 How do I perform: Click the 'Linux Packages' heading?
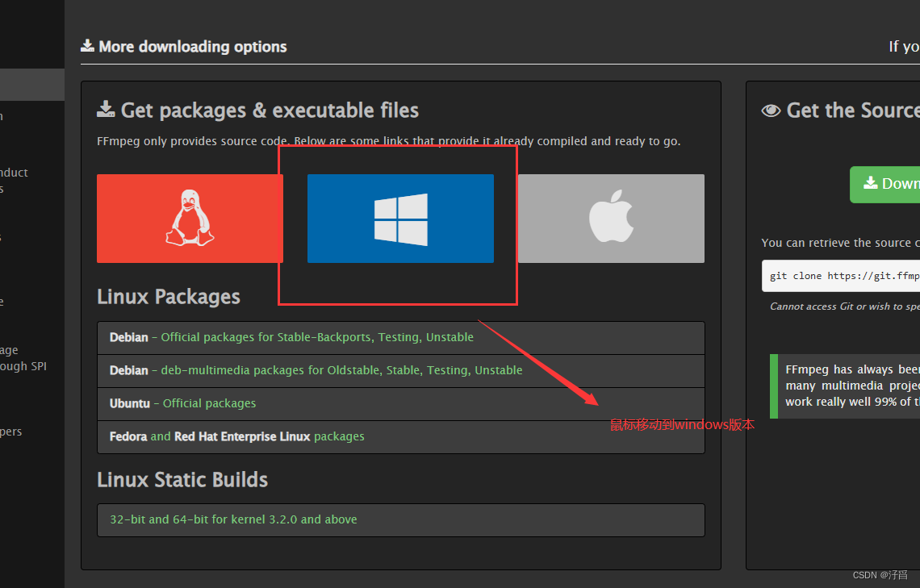169,297
